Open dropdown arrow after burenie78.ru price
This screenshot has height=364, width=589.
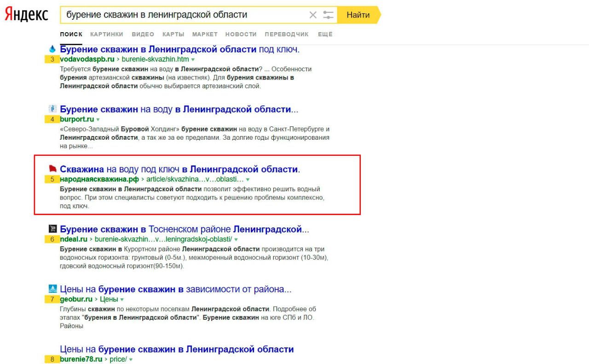tap(130, 359)
